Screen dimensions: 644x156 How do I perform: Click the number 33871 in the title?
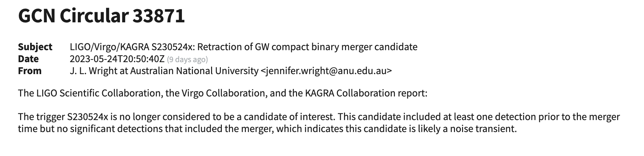point(159,16)
